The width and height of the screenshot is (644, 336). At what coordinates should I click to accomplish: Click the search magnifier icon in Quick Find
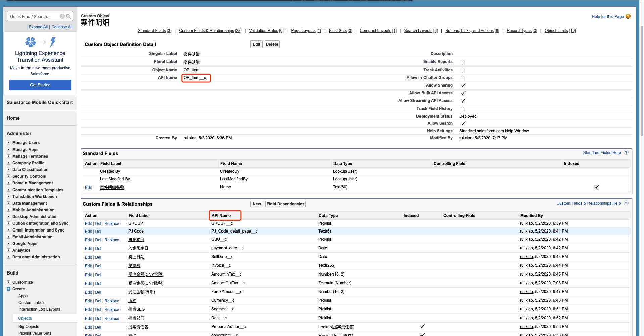tap(69, 16)
